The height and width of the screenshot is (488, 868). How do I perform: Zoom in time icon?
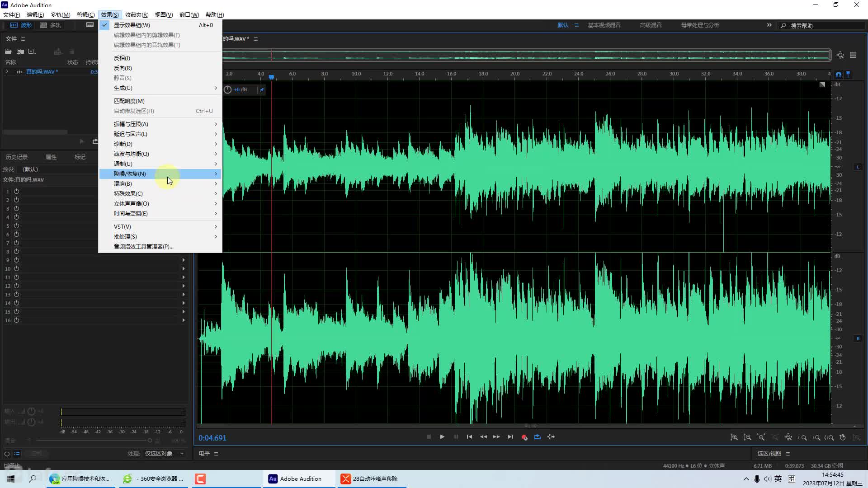point(761,437)
